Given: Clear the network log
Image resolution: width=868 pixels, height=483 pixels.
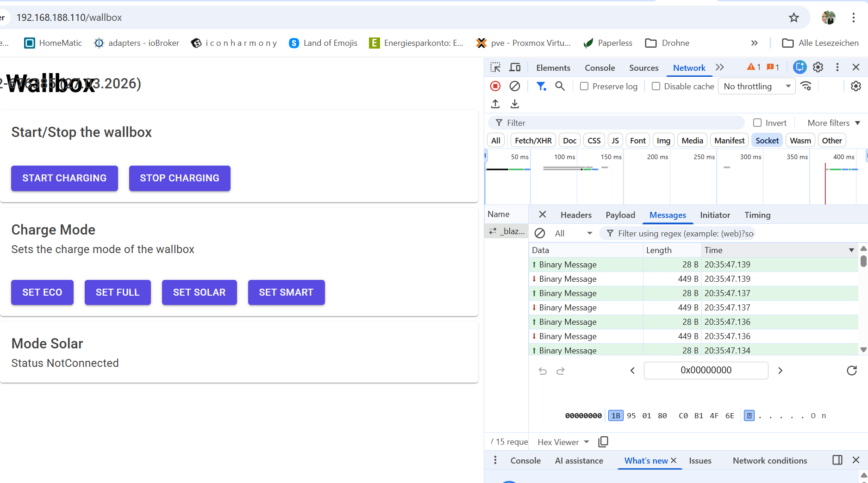Looking at the screenshot, I should coord(515,86).
